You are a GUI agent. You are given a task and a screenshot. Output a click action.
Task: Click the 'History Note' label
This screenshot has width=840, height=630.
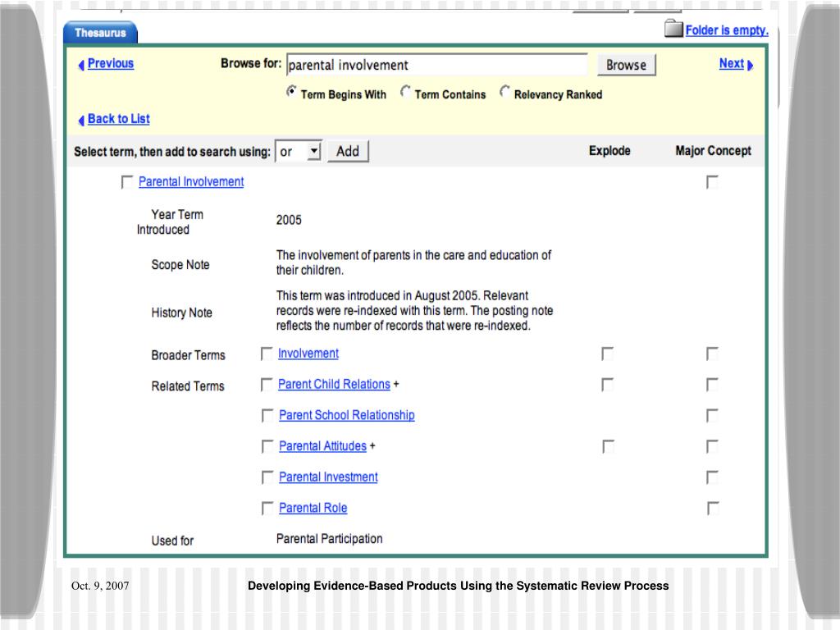pos(181,313)
